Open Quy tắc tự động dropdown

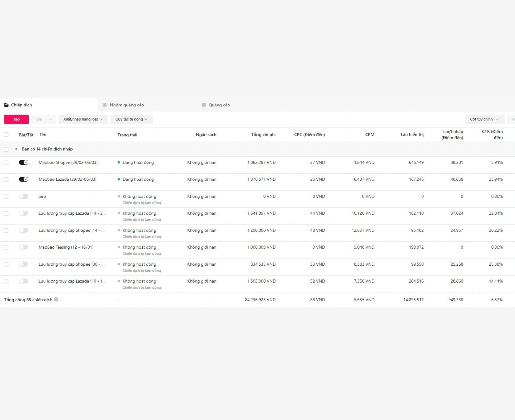click(x=131, y=119)
